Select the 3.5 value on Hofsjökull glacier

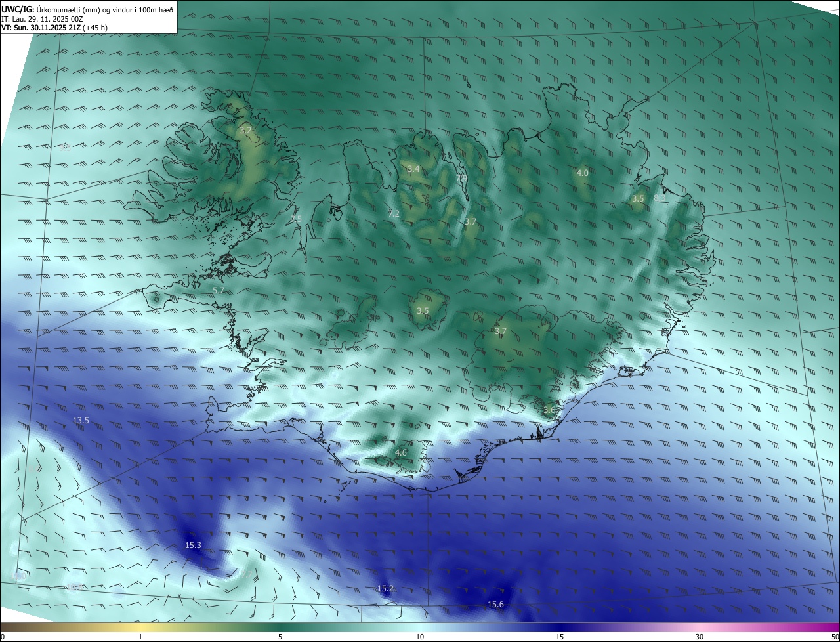[423, 311]
